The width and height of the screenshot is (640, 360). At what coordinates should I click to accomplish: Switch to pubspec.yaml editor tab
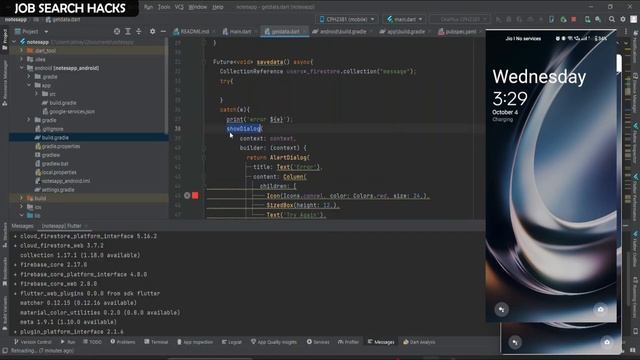pos(457,31)
